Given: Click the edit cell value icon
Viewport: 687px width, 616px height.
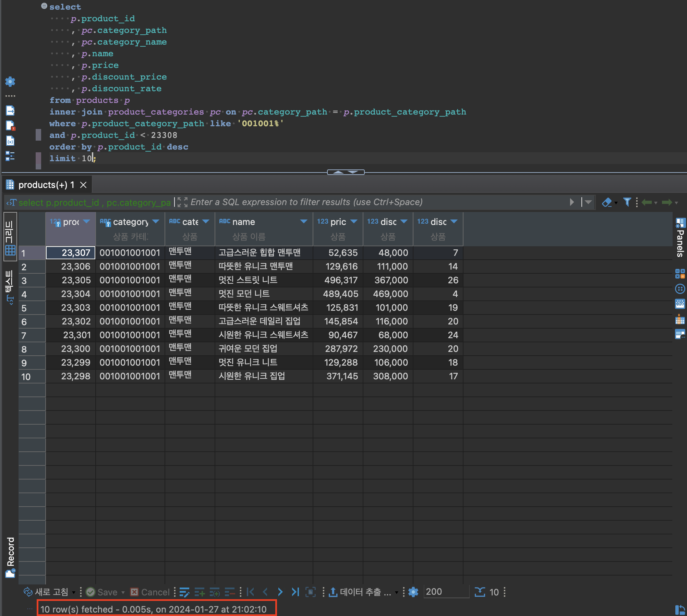Looking at the screenshot, I should (184, 592).
